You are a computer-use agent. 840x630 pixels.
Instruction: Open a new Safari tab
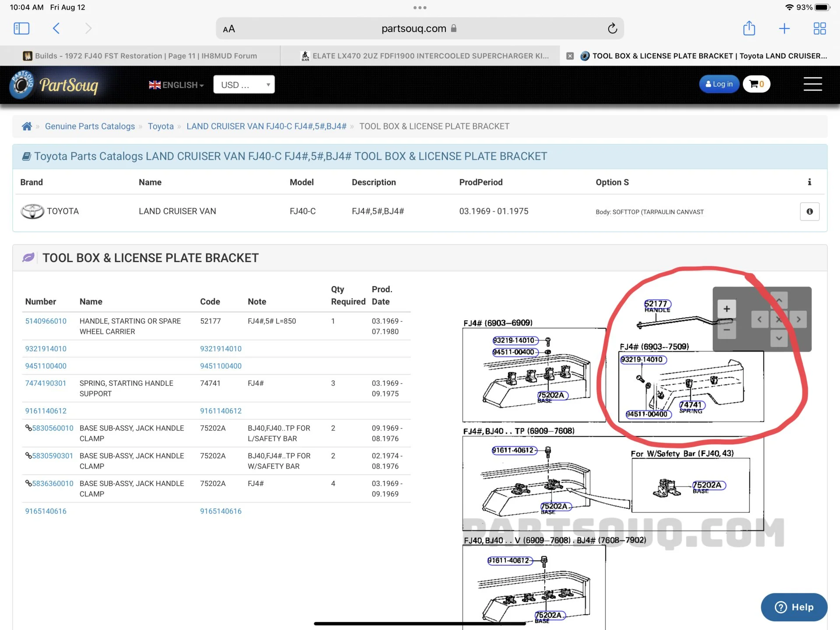pos(784,28)
